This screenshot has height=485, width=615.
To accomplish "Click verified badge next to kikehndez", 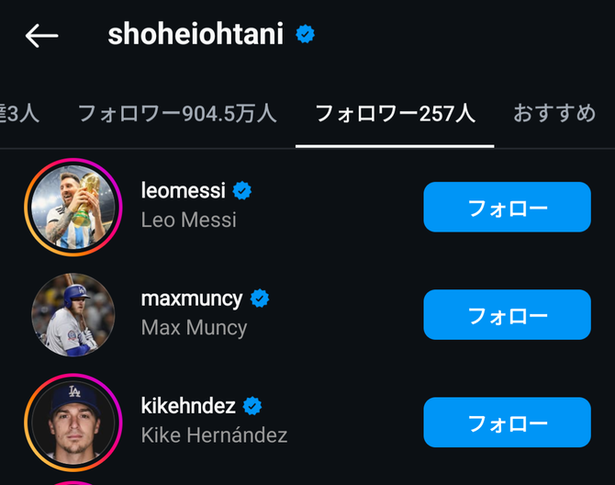I will tap(252, 406).
